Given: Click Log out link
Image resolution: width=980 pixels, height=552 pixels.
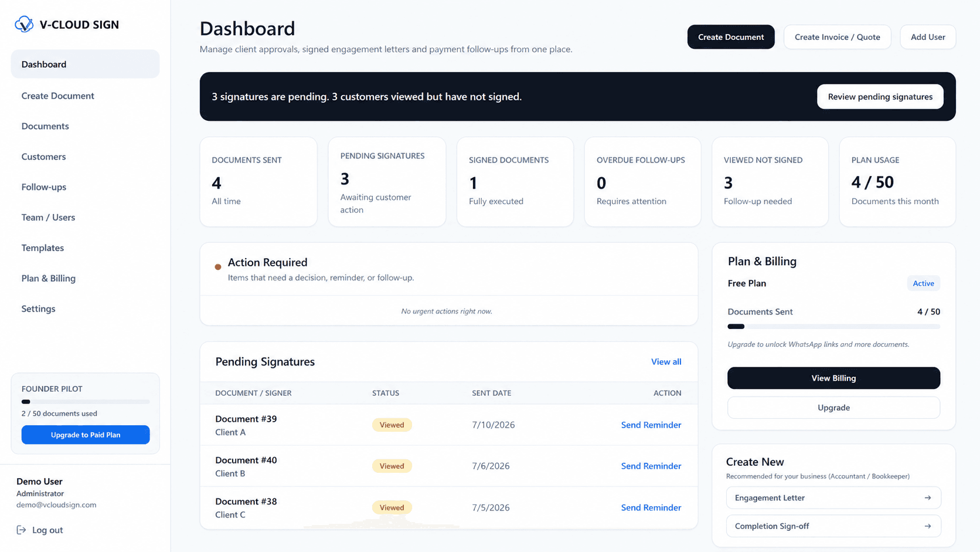Looking at the screenshot, I should pos(40,530).
